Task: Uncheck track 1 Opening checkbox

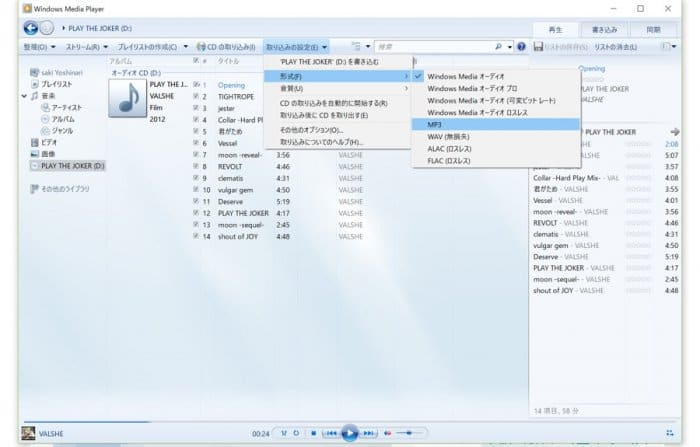Action: 196,84
